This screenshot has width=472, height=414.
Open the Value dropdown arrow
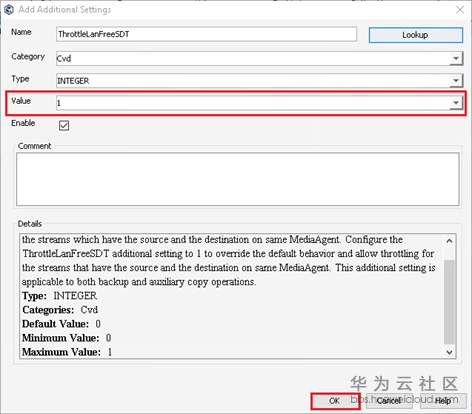click(455, 103)
